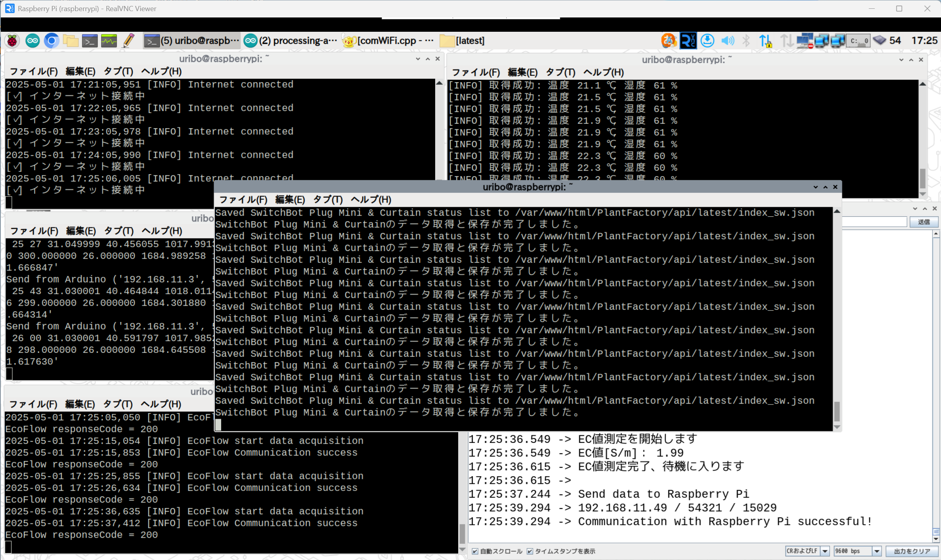Click the disconnected network computers icon
941x560 pixels.
pyautogui.click(x=805, y=40)
